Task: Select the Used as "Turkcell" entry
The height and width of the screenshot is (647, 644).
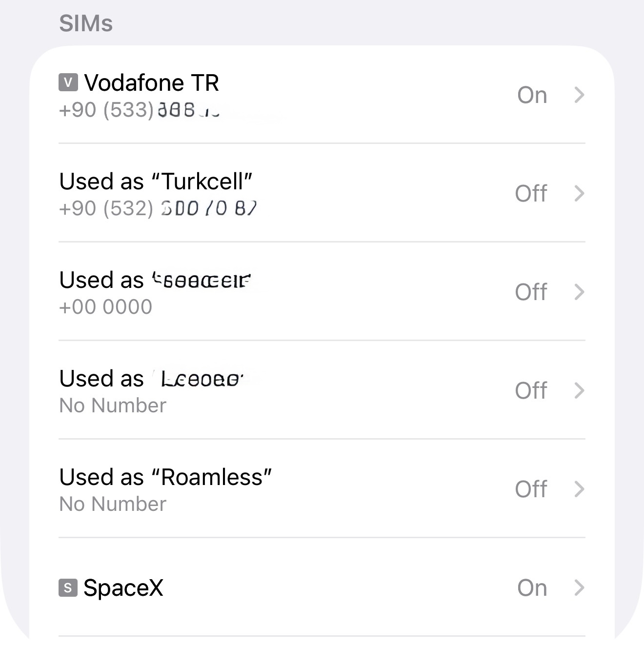Action: (x=322, y=194)
